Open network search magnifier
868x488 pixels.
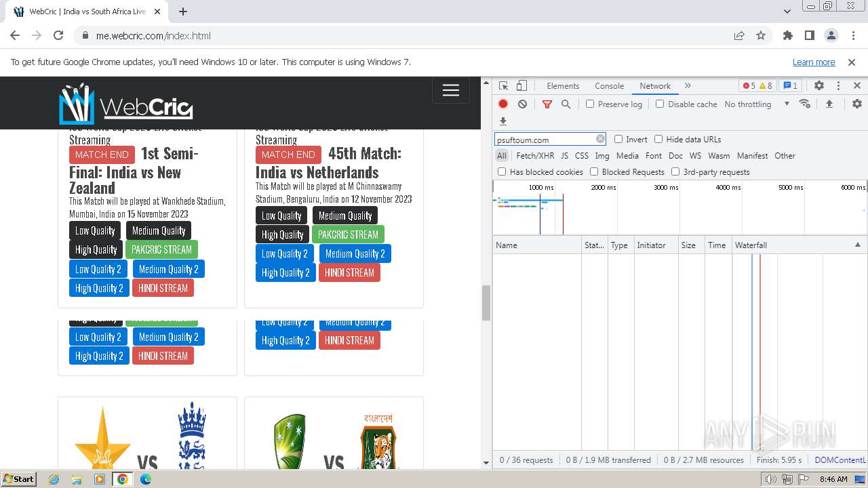pyautogui.click(x=566, y=104)
